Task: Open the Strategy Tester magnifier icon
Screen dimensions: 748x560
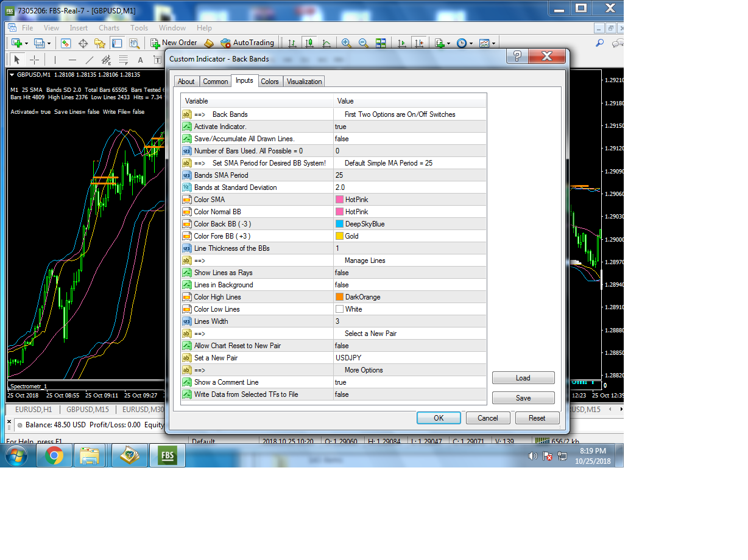Action: pos(135,43)
